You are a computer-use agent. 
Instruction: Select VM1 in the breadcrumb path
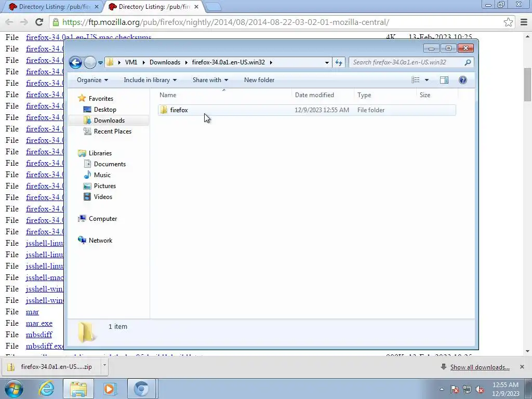(x=131, y=62)
